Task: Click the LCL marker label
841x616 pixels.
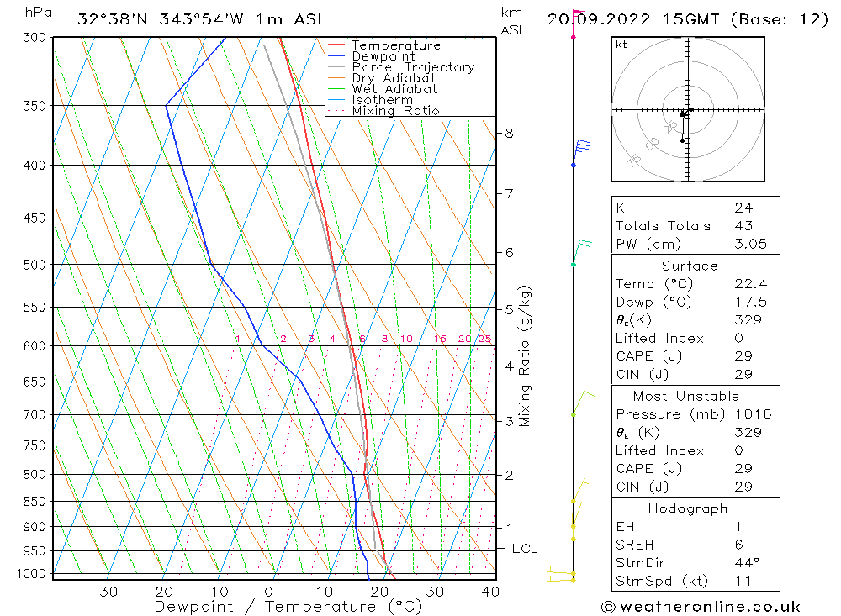Action: (x=525, y=549)
